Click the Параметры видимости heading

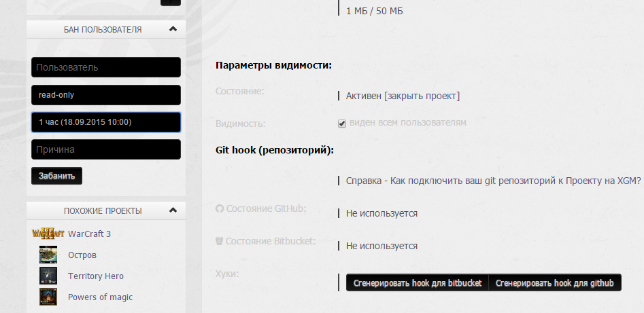[273, 65]
